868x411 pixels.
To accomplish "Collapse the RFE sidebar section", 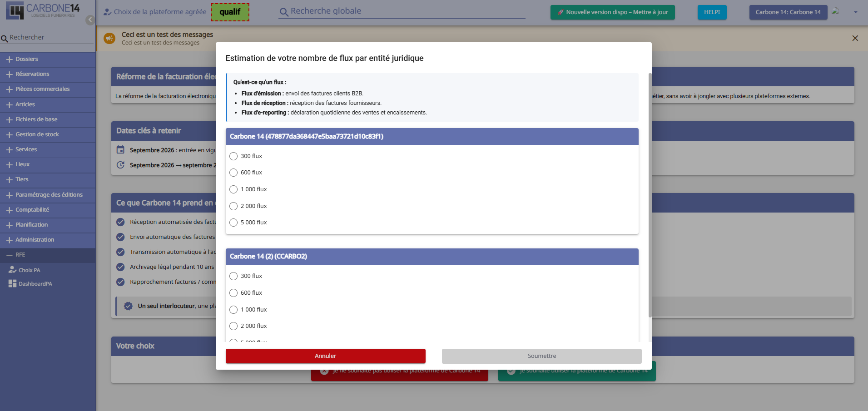I will 48,255.
